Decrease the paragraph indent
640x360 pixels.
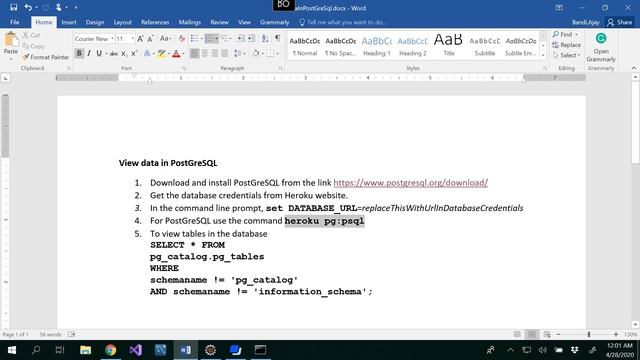click(241, 39)
